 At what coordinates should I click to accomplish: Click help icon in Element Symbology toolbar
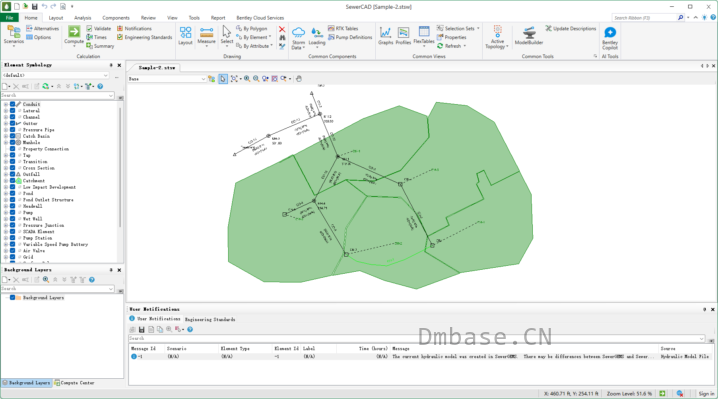coord(100,86)
